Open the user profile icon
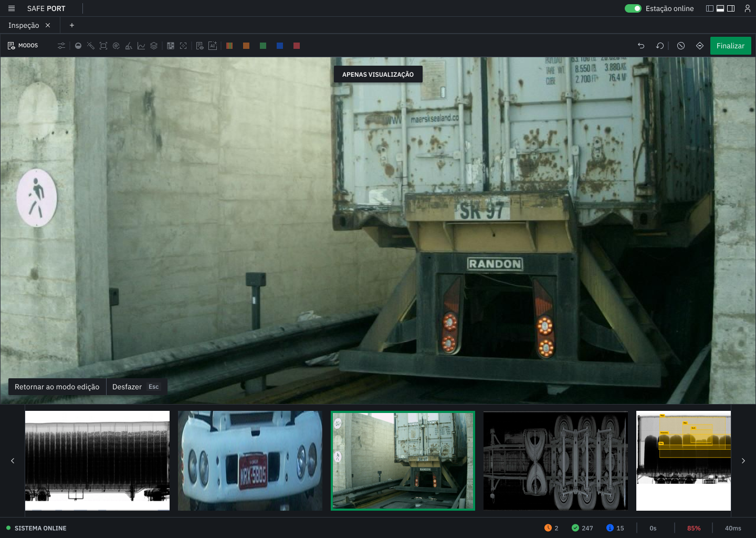756x538 pixels. click(x=748, y=8)
